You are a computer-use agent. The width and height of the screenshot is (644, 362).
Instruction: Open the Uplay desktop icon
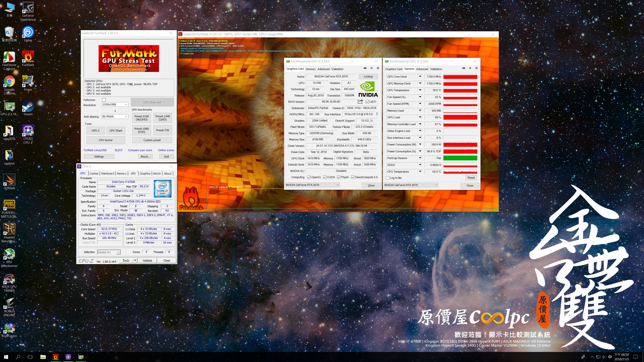tap(28, 34)
